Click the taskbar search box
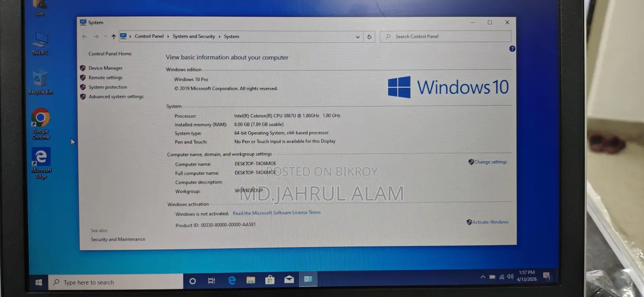This screenshot has width=644, height=297. (116, 282)
